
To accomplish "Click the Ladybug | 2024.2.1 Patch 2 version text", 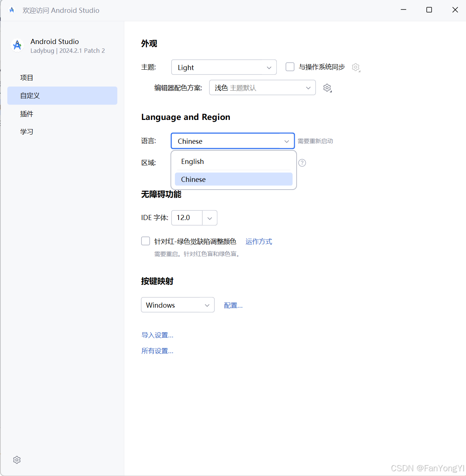I will coord(67,51).
